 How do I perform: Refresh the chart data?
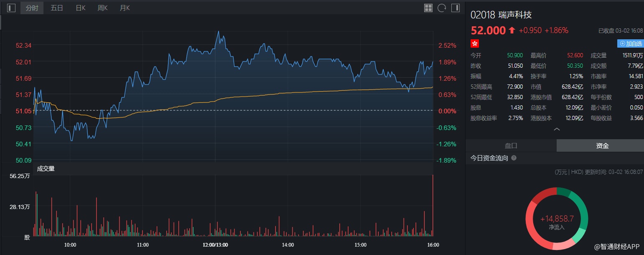pyautogui.click(x=442, y=8)
